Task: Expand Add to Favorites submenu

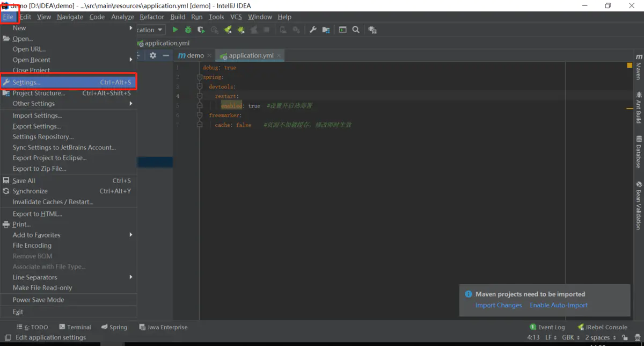Action: tap(68, 235)
